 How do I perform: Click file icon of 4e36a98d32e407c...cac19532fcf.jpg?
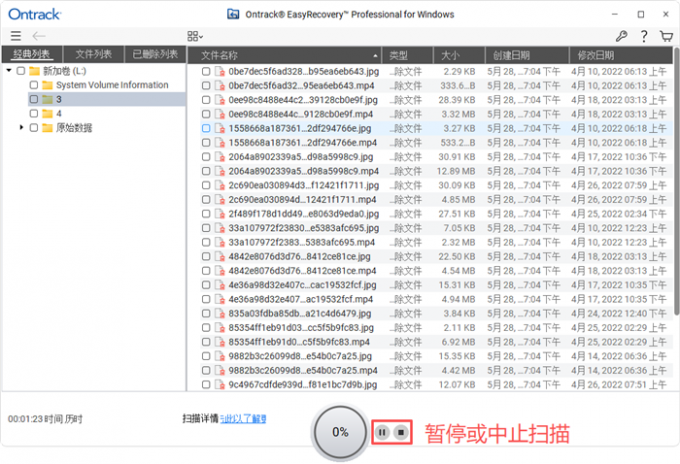coord(220,285)
